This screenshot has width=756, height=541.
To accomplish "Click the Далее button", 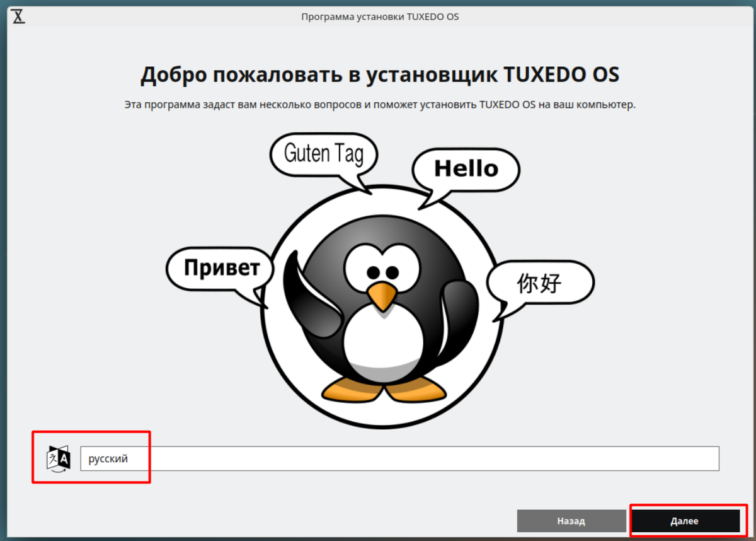I will pos(685,521).
